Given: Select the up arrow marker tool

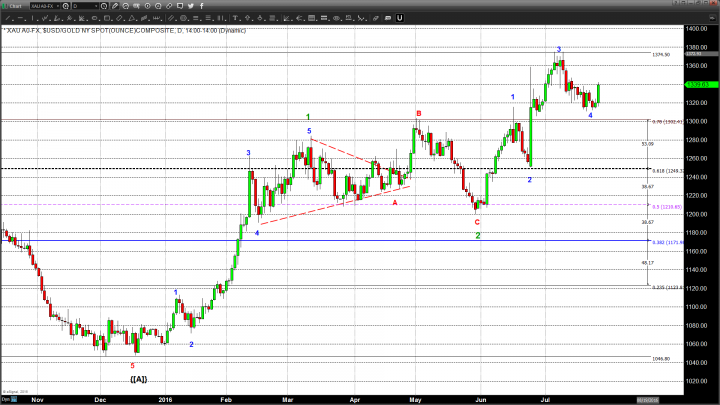Looking at the screenshot, I should [x=248, y=18].
